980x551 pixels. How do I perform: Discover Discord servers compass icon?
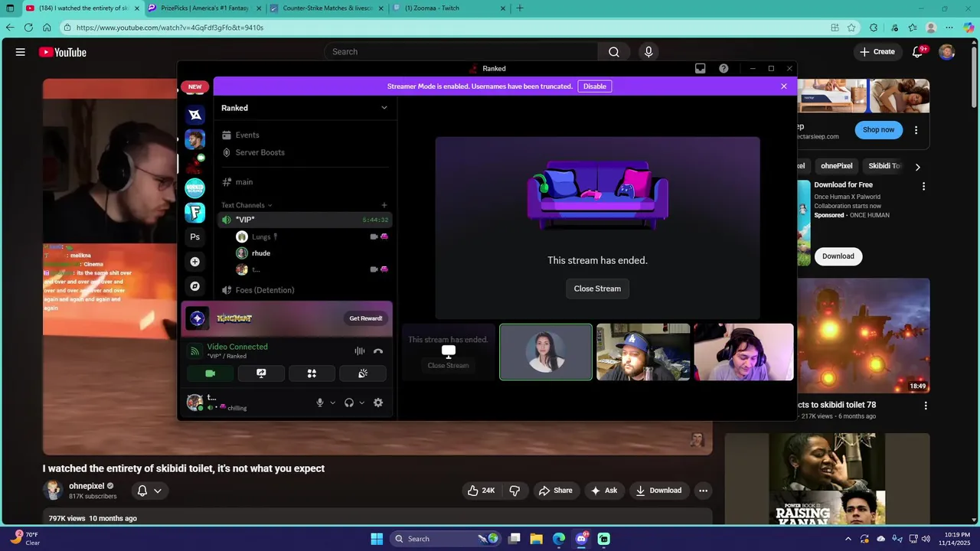195,286
